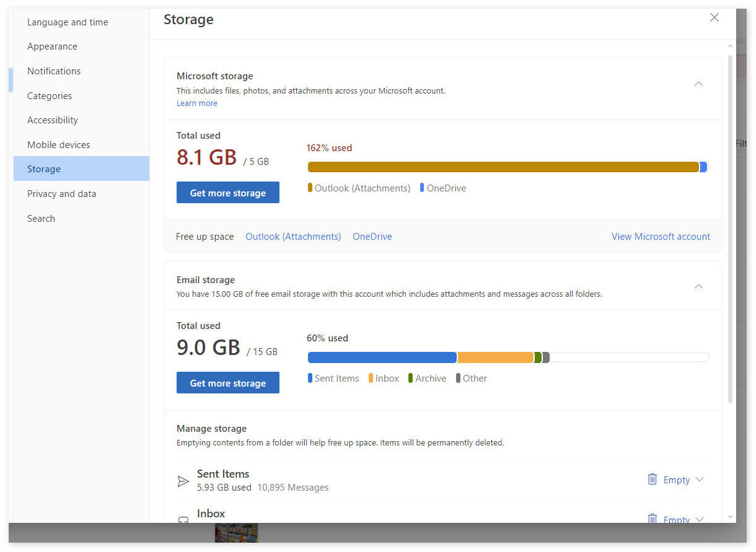Collapse the Microsoft storage section

[698, 84]
